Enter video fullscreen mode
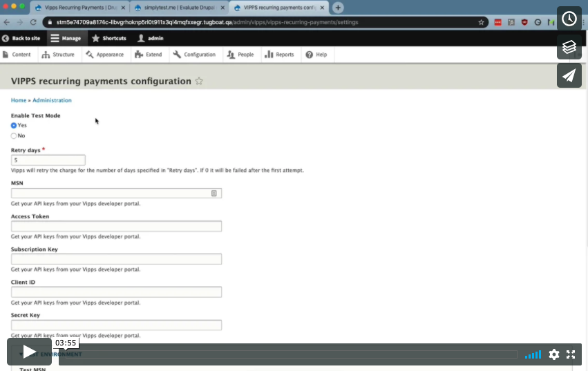 click(x=571, y=354)
